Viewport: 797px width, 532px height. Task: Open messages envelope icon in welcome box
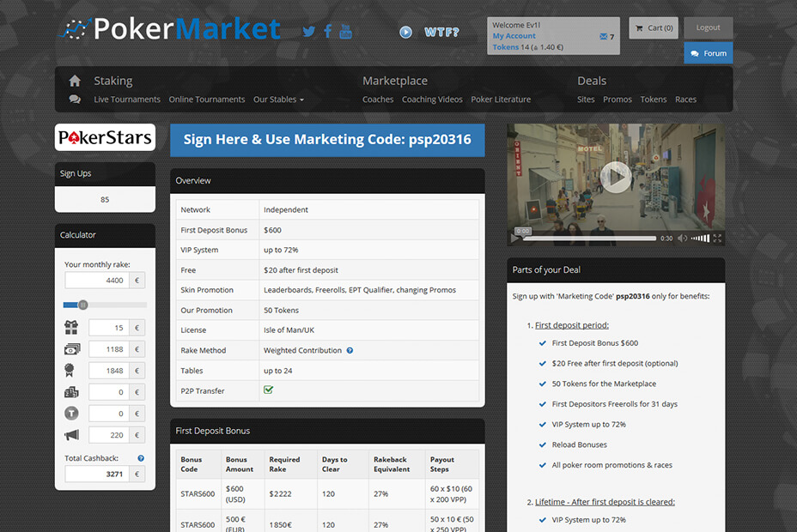[x=604, y=37]
